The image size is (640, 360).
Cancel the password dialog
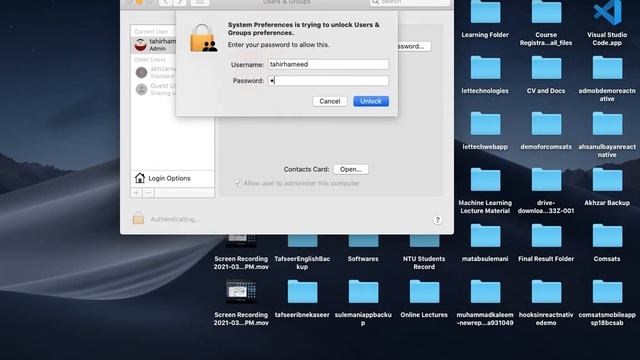[x=329, y=101]
